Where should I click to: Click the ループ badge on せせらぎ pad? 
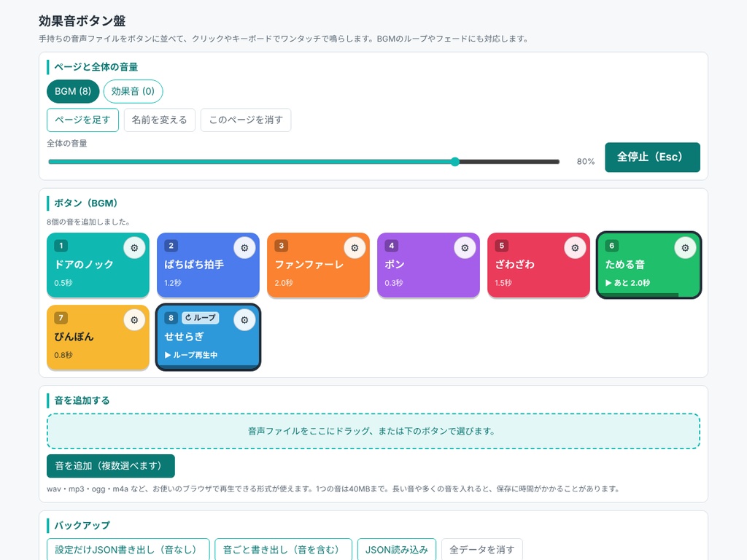tap(200, 318)
